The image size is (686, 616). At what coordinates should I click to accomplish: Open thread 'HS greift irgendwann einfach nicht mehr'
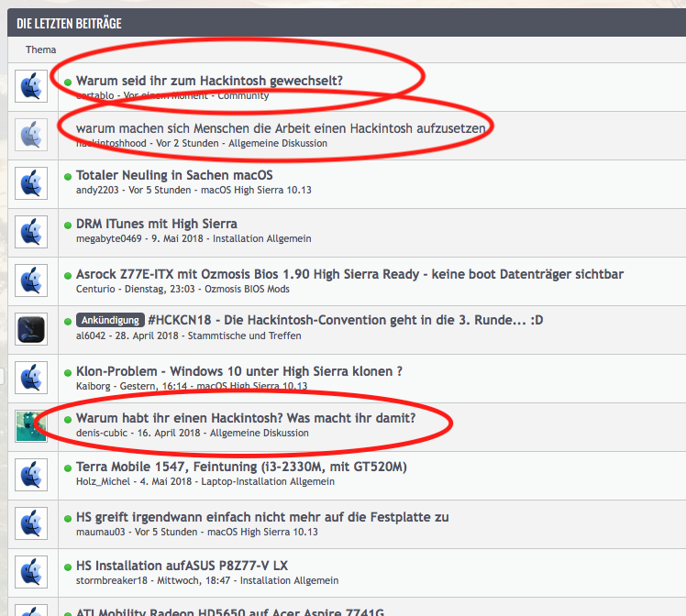(x=262, y=517)
